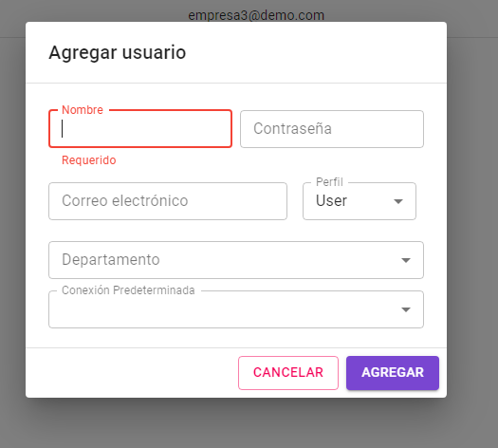Focus the Nombre text field
The height and width of the screenshot is (448, 498).
point(140,129)
